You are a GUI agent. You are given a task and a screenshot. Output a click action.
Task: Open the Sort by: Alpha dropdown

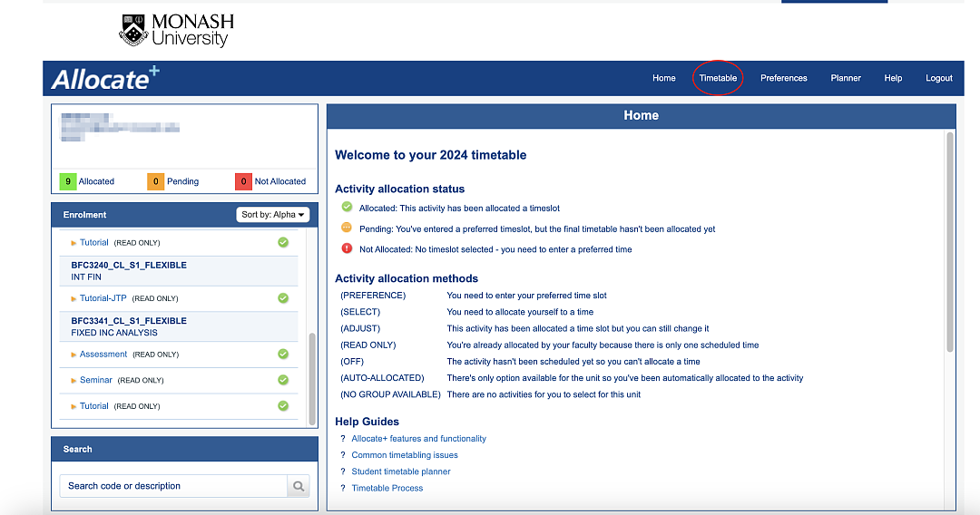pos(272,215)
